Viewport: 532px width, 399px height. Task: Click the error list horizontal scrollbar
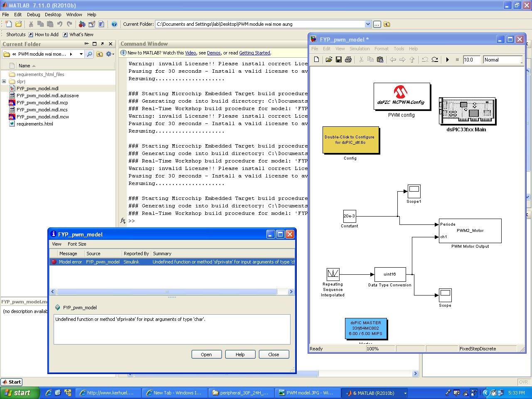coord(166,292)
